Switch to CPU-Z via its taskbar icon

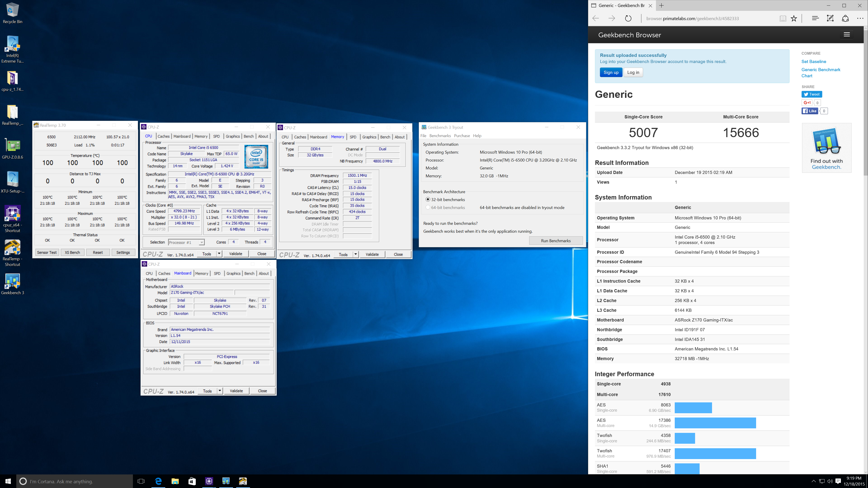pos(209,481)
